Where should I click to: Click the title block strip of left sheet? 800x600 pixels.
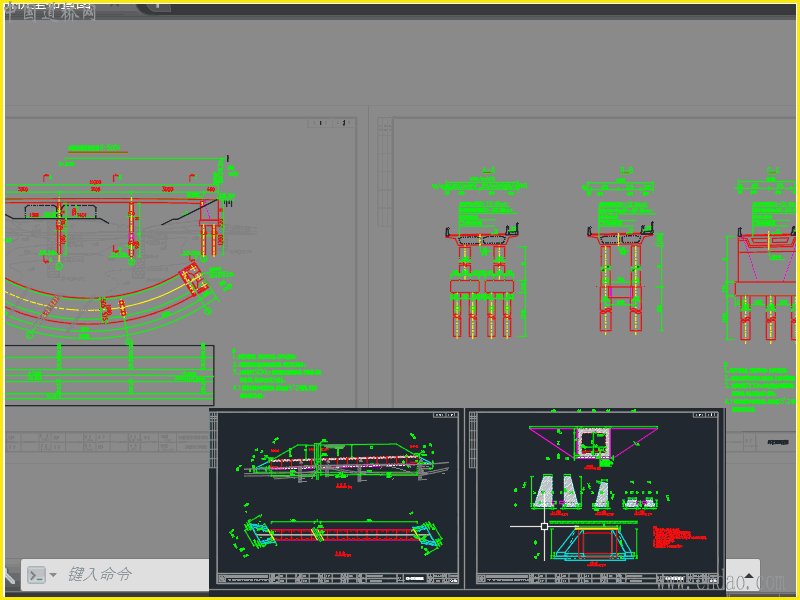[100, 439]
